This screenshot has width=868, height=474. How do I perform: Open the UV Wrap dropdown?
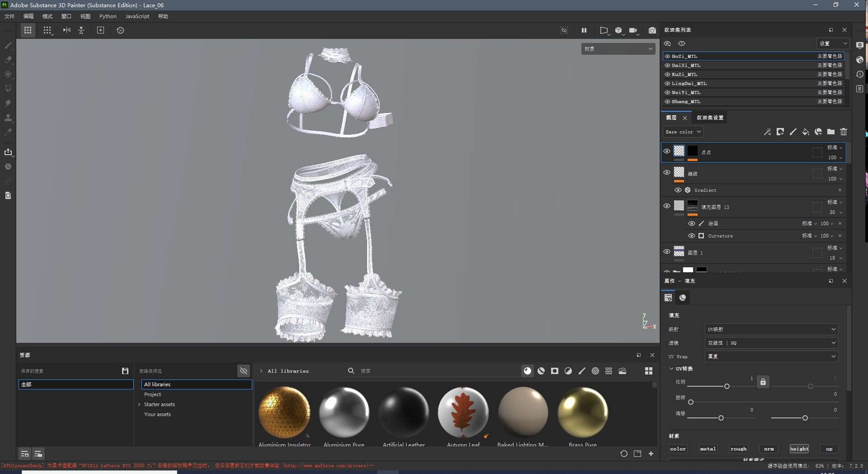[771, 356]
